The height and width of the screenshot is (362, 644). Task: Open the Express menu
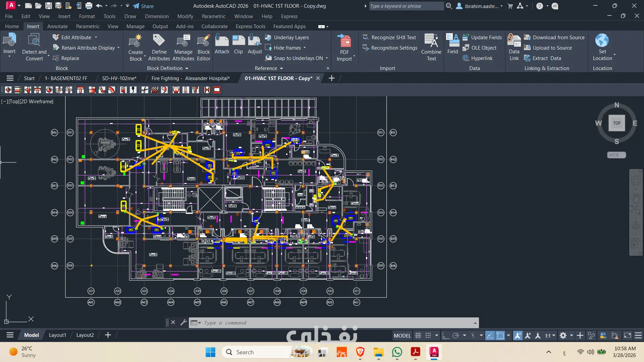[x=289, y=16]
